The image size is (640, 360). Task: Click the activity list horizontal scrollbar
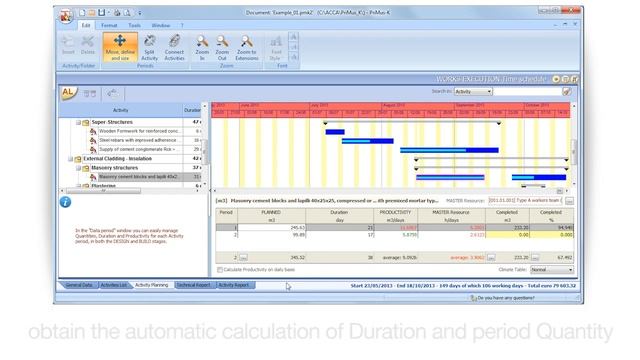point(104,191)
